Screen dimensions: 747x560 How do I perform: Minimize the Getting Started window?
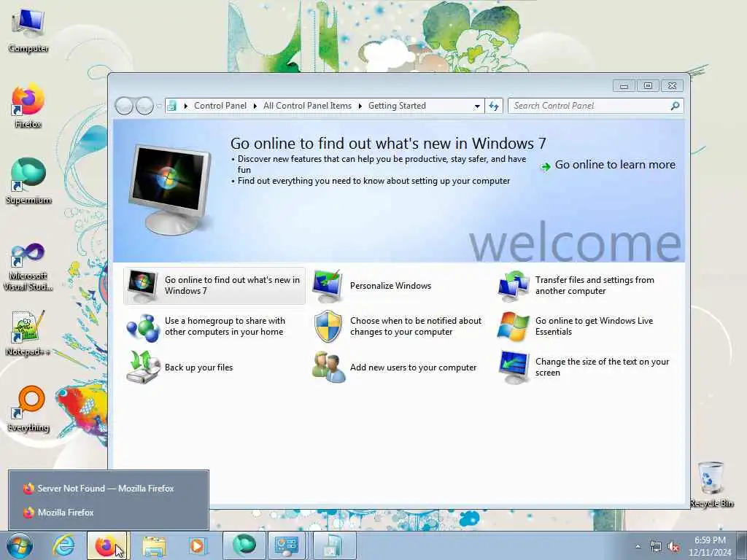[624, 86]
